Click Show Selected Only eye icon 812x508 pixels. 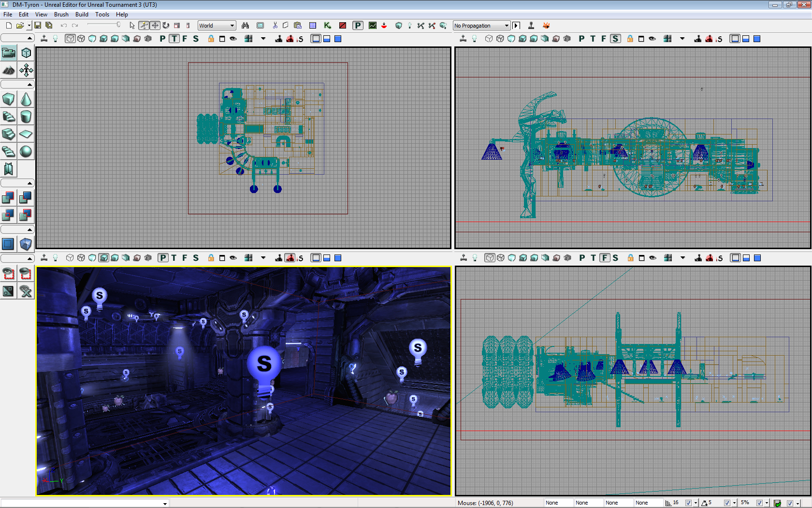tap(9, 273)
